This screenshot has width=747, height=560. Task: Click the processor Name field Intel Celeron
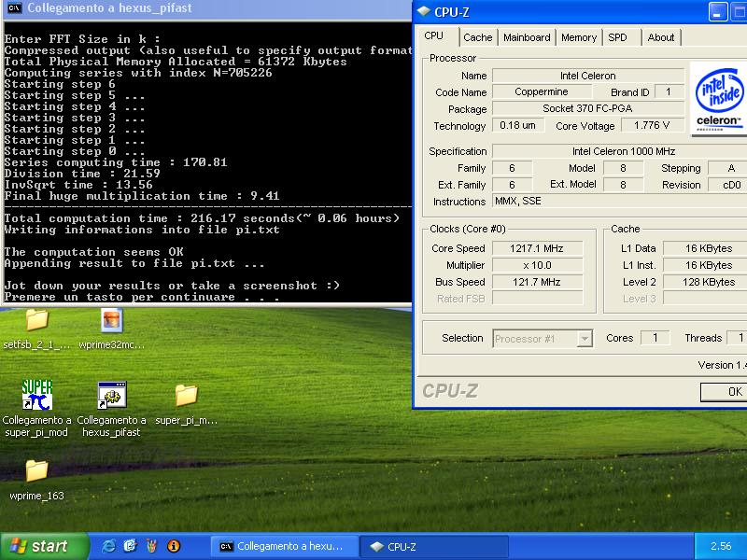588,76
